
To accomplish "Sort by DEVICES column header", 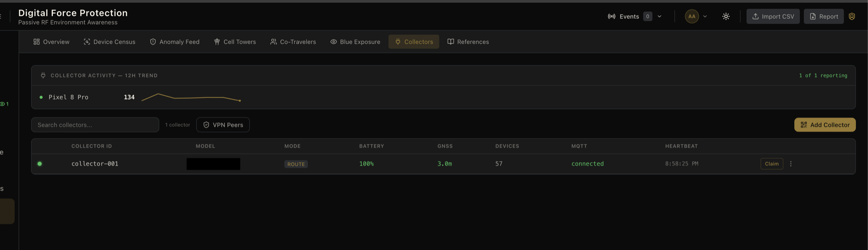I will click(507, 146).
